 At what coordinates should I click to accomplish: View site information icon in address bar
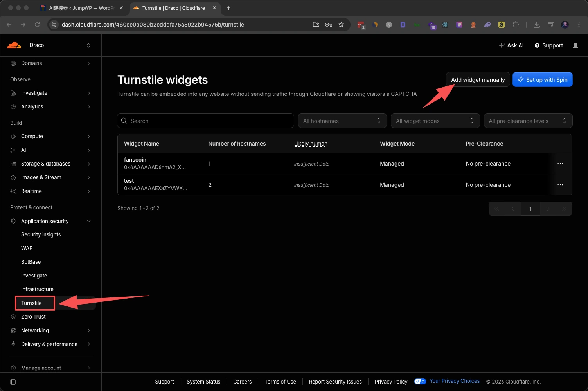pos(54,25)
